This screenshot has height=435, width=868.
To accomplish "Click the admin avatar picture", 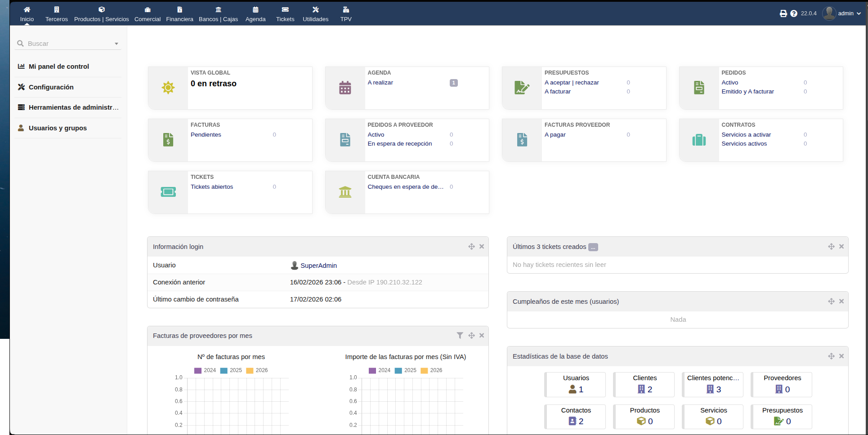I will tap(829, 13).
